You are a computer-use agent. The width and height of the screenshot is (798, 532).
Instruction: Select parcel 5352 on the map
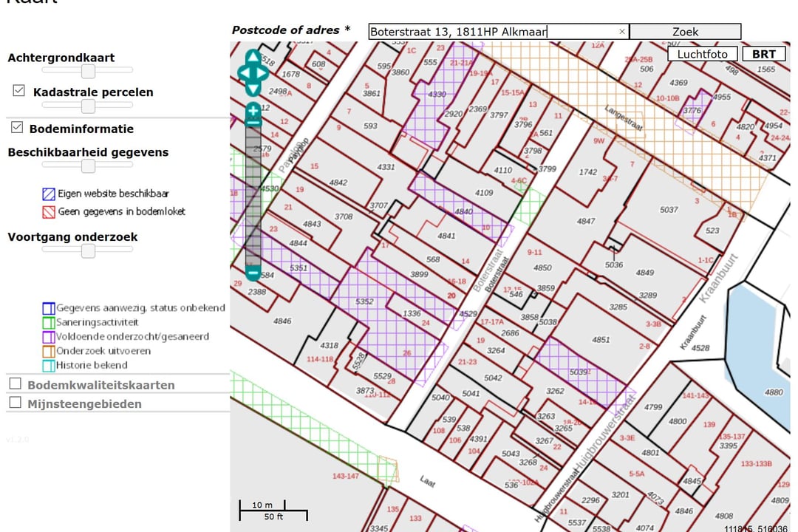click(x=364, y=301)
